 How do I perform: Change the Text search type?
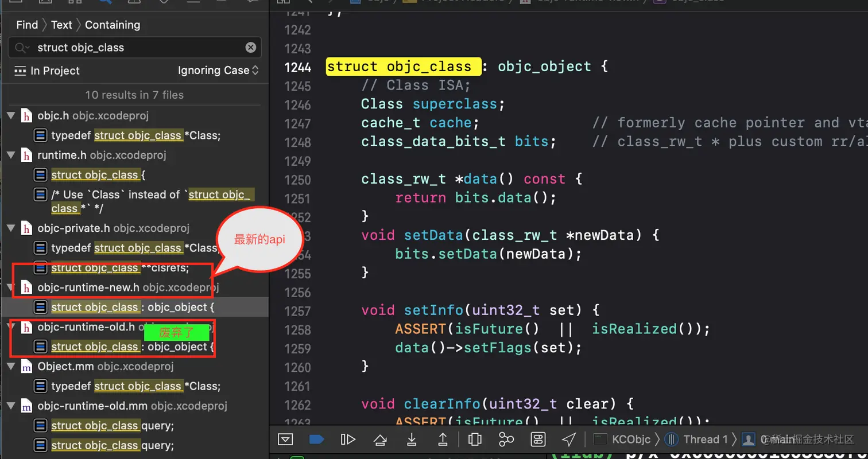(61, 25)
